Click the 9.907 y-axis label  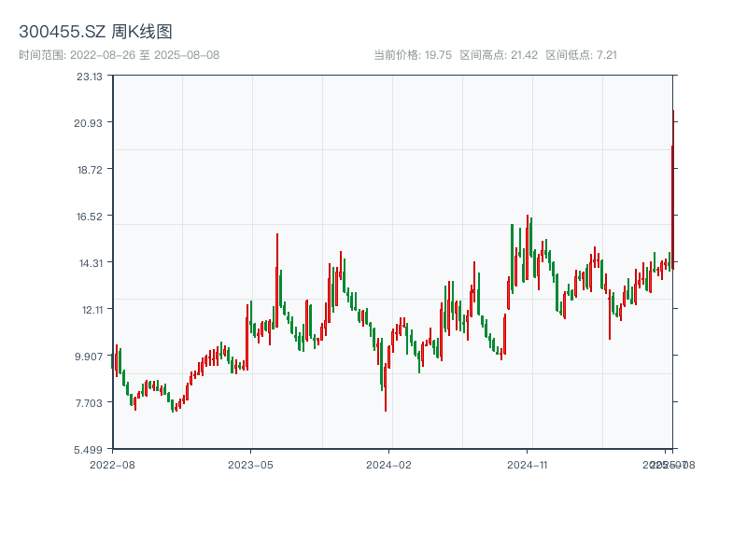pos(90,357)
